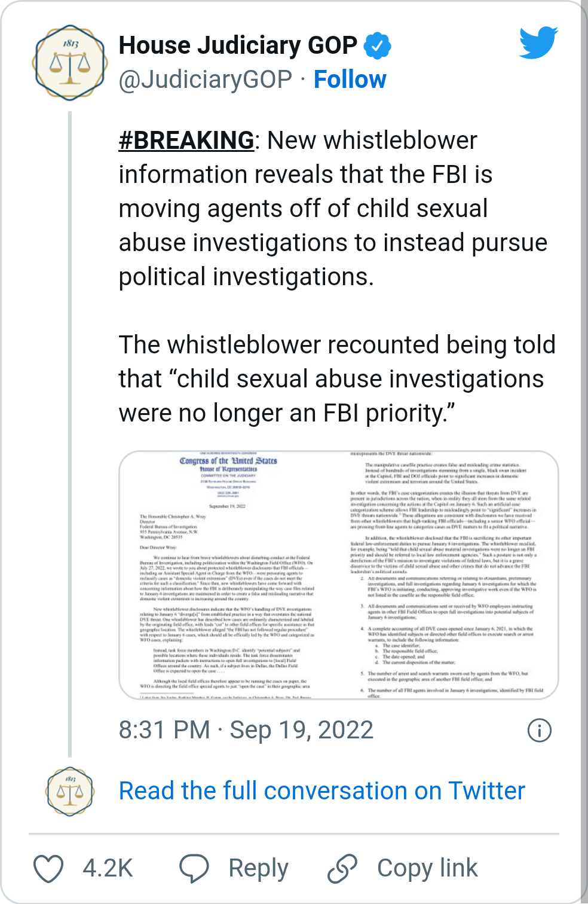Click the blue verified badge
Viewport: 588px width, 904px height.
click(378, 46)
